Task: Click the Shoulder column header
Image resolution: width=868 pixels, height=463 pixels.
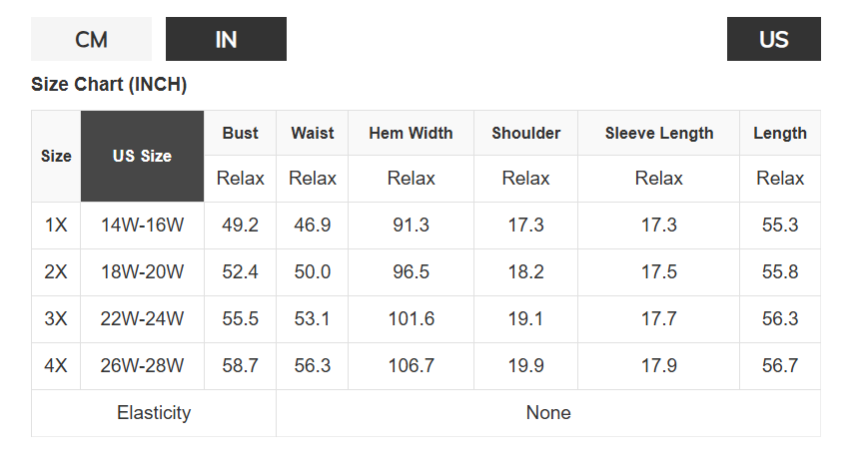Action: coord(525,133)
